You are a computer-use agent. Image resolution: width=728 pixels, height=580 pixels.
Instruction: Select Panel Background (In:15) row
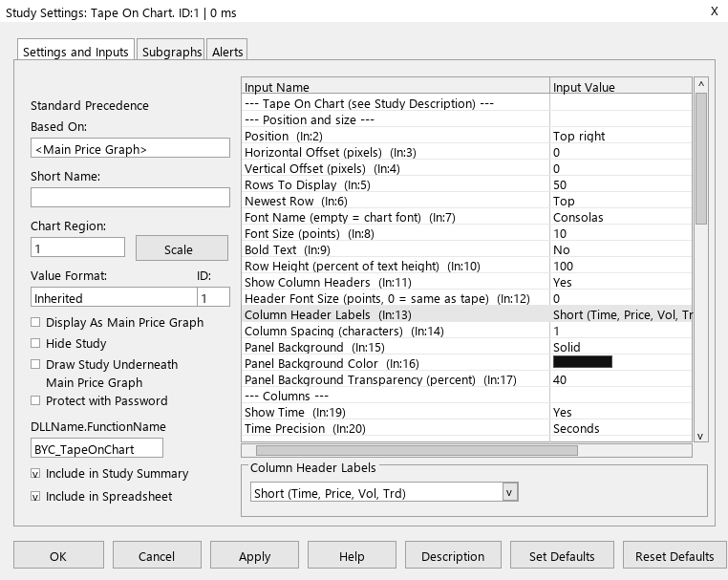[466, 348]
